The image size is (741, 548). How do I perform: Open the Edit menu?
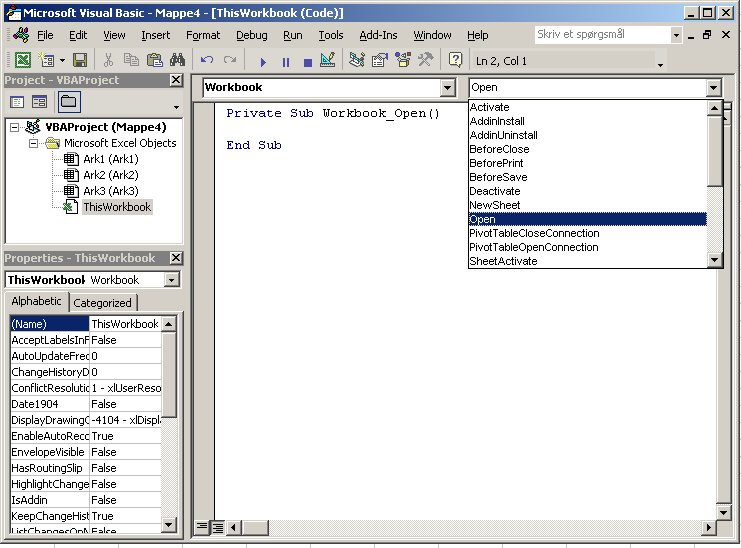coord(78,35)
